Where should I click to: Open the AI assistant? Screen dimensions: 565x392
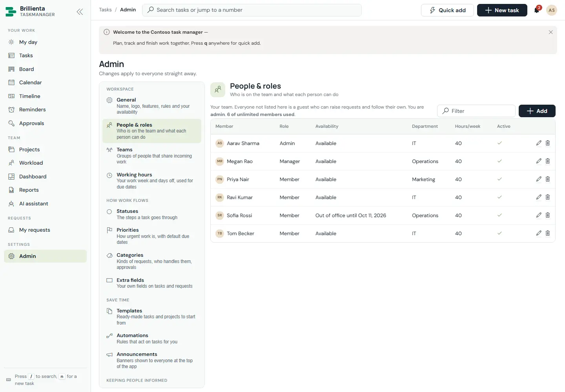pyautogui.click(x=45, y=203)
